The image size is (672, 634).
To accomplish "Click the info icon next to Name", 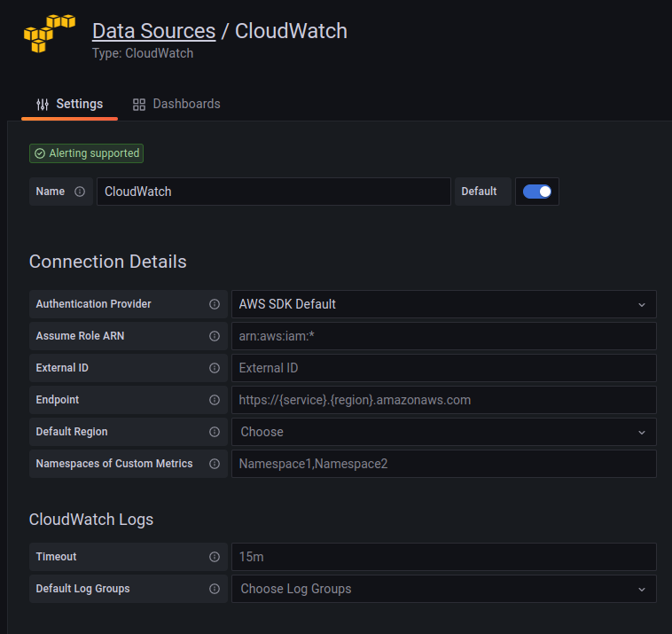I will 80,192.
